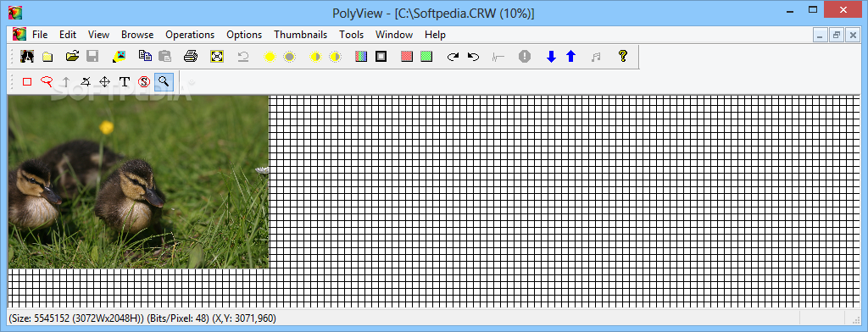Open the File menu
The width and height of the screenshot is (868, 332).
click(40, 35)
